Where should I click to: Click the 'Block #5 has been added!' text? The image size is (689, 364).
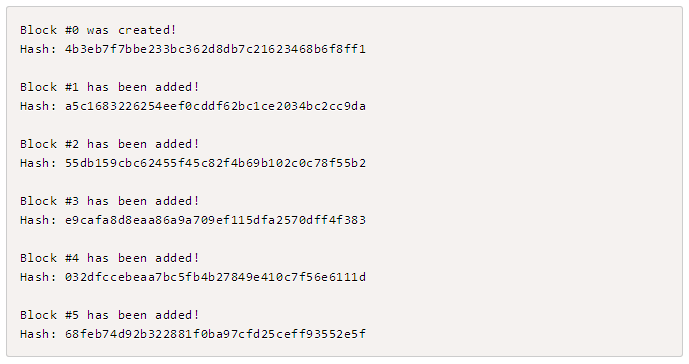pyautogui.click(x=110, y=315)
